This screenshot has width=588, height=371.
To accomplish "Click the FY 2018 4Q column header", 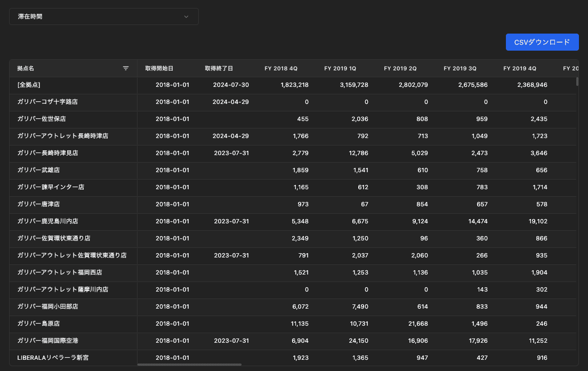I will [281, 68].
